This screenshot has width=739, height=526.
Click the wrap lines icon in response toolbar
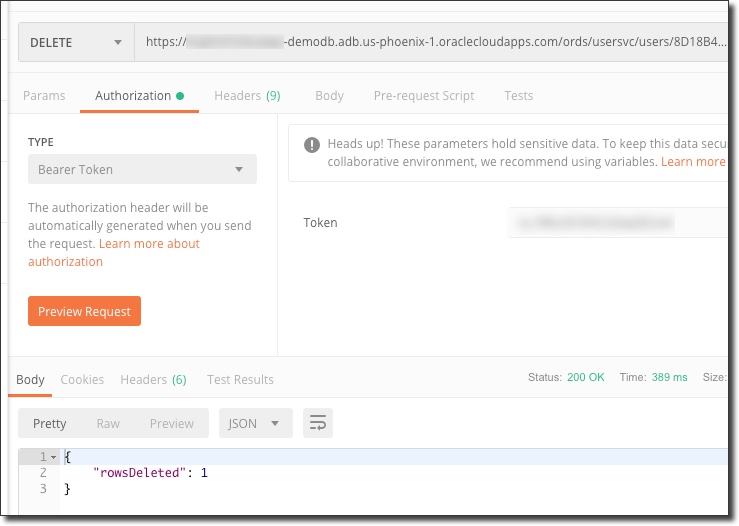[x=318, y=423]
